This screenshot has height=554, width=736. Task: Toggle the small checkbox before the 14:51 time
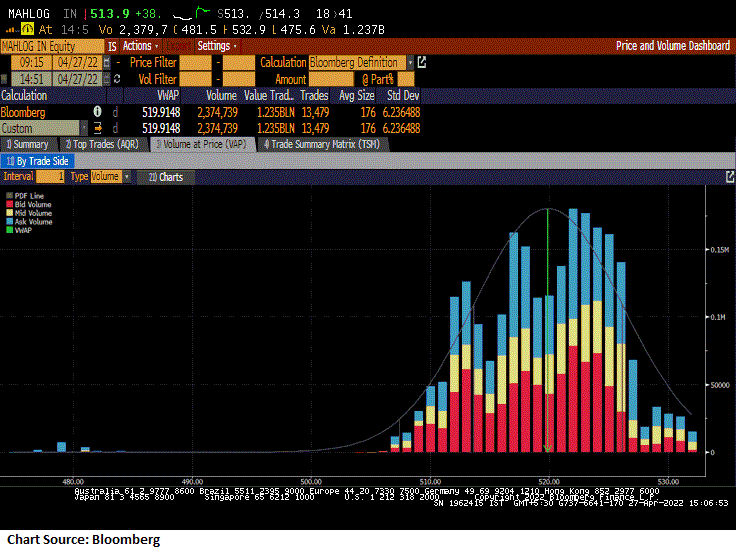(5, 78)
